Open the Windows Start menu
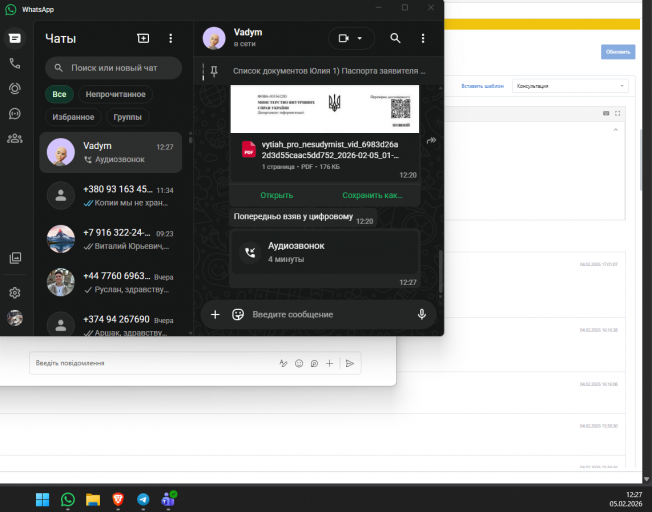This screenshot has height=512, width=652. pos(42,499)
